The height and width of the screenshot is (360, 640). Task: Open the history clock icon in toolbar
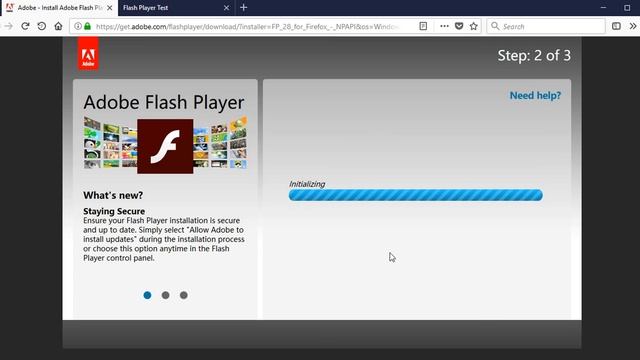42,26
